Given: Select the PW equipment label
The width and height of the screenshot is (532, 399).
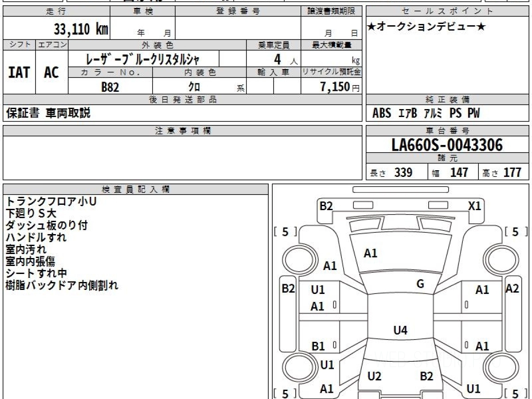Looking at the screenshot, I should 473,113.
